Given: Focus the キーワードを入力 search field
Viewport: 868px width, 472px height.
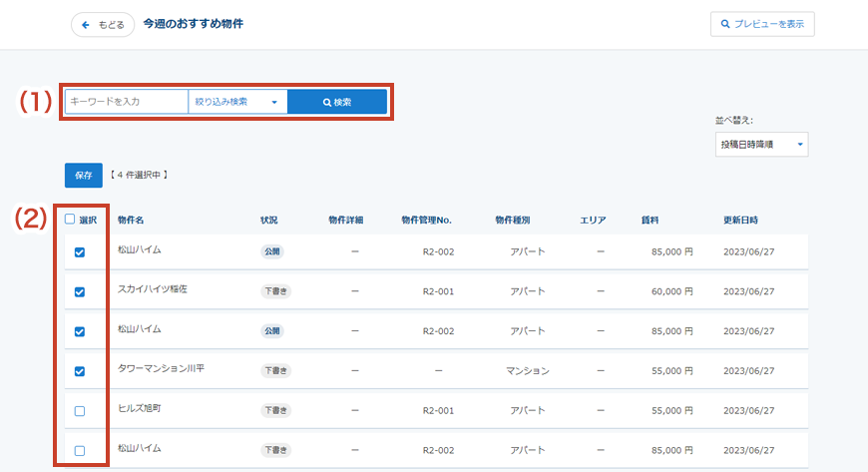Looking at the screenshot, I should click(126, 102).
